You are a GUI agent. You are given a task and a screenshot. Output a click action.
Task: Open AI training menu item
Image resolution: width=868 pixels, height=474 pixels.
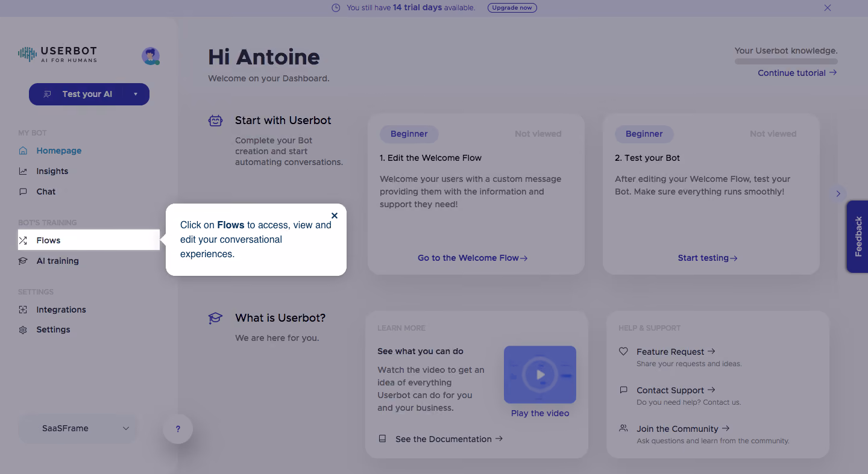click(x=57, y=261)
